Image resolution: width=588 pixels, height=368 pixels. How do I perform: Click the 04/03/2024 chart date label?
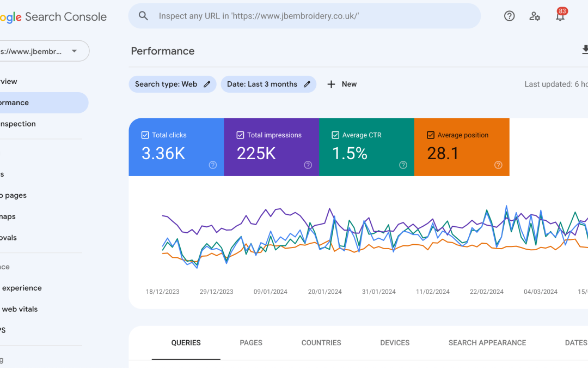point(541,292)
